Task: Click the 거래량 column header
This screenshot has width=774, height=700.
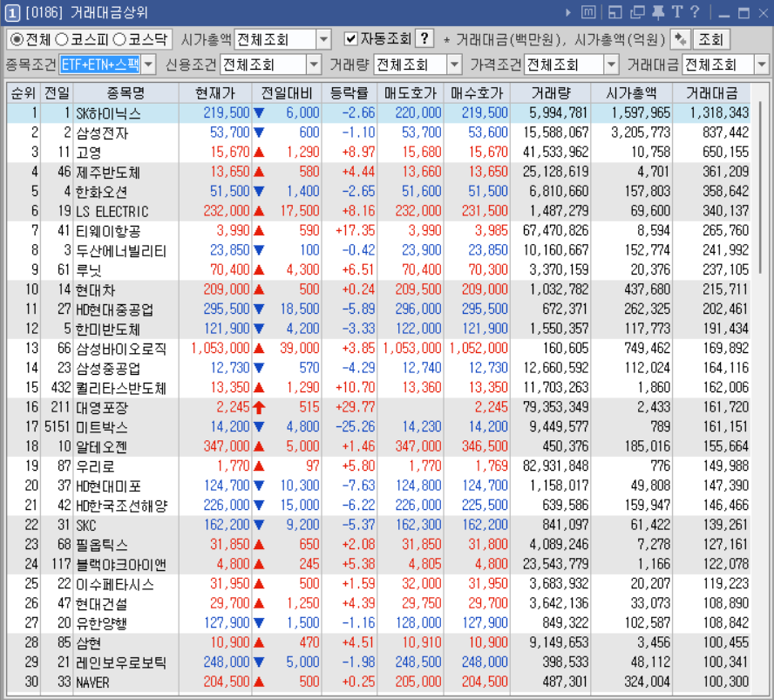Action: pos(550,92)
